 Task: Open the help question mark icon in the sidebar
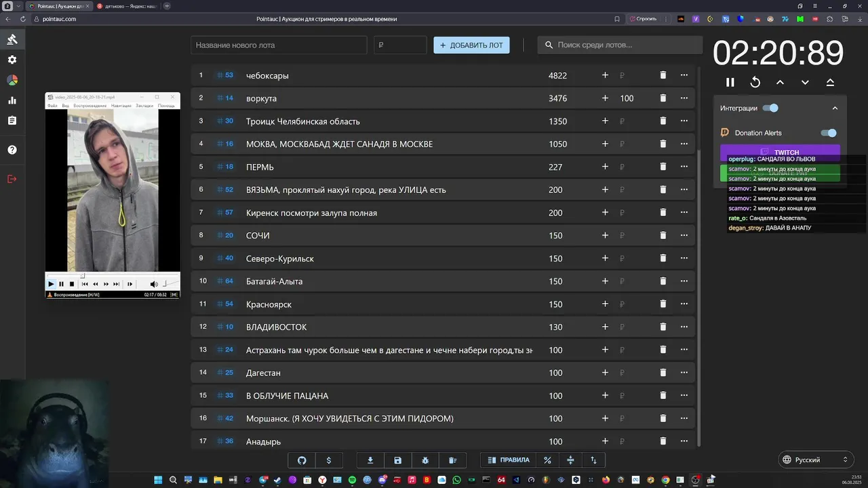[x=12, y=150]
